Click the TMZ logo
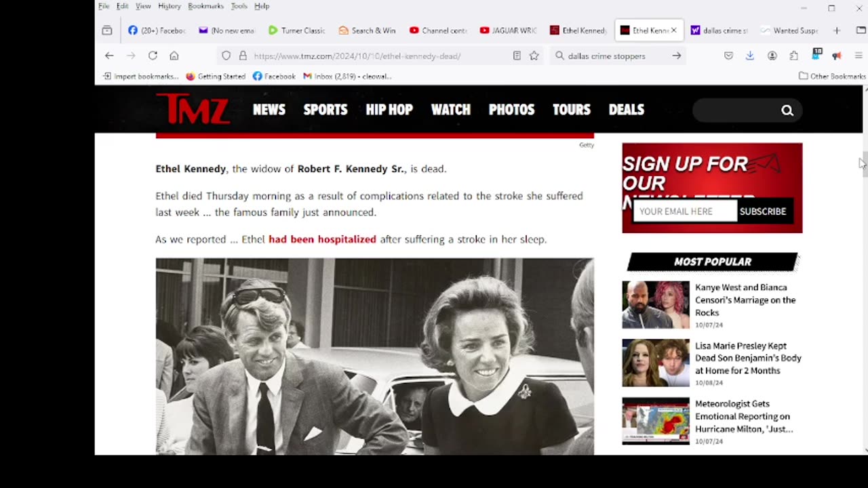The image size is (868, 488). (193, 109)
